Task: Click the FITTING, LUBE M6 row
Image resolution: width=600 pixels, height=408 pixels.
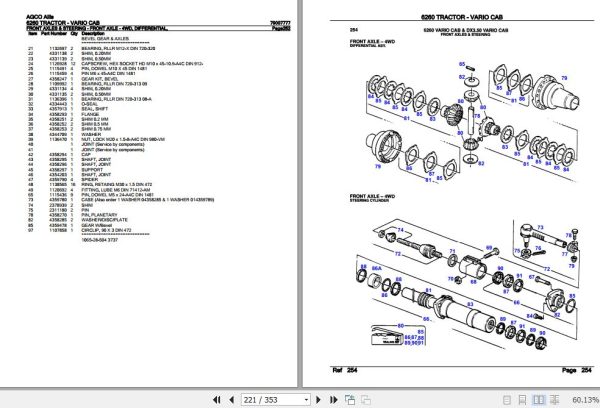Action: pos(89,190)
